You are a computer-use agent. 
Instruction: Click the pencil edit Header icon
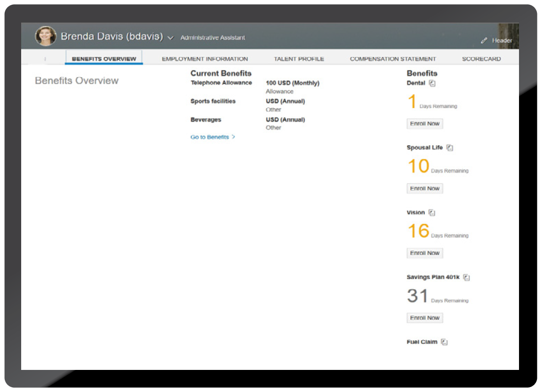tap(484, 41)
